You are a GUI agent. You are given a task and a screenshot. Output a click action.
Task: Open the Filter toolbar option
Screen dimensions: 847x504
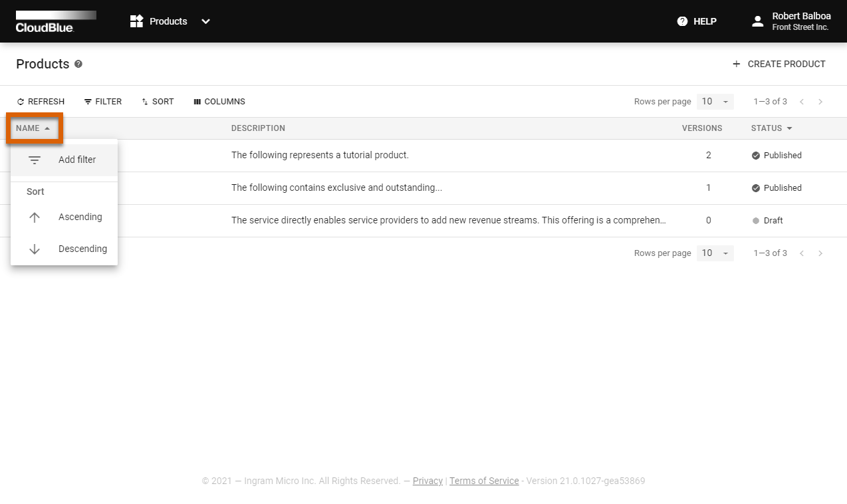pyautogui.click(x=103, y=102)
